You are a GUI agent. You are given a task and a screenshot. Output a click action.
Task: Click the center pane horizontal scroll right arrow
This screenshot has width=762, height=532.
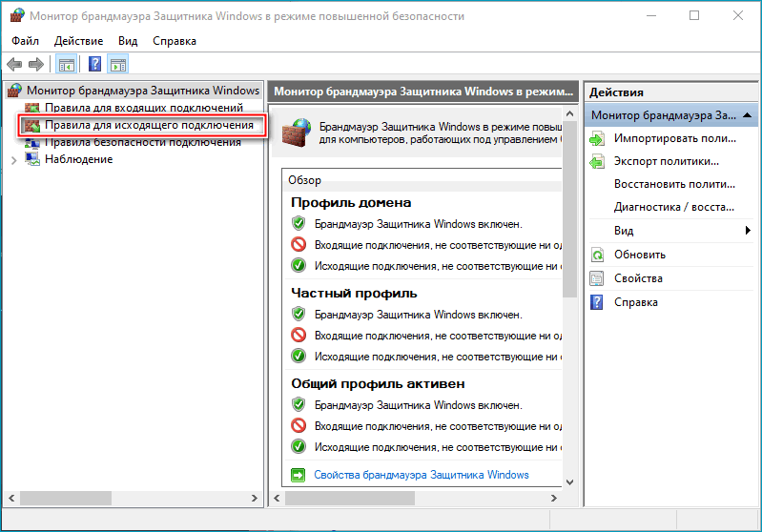(553, 498)
